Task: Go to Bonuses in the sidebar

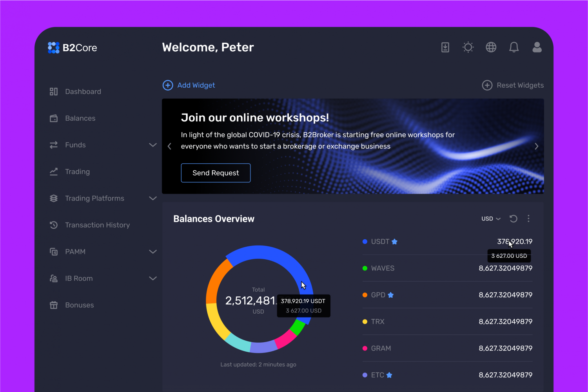Action: click(79, 305)
